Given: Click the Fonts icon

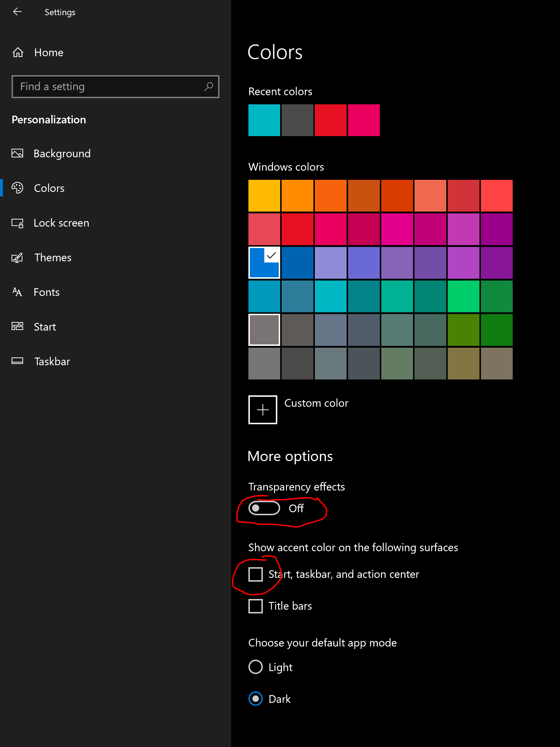Looking at the screenshot, I should click(x=17, y=292).
